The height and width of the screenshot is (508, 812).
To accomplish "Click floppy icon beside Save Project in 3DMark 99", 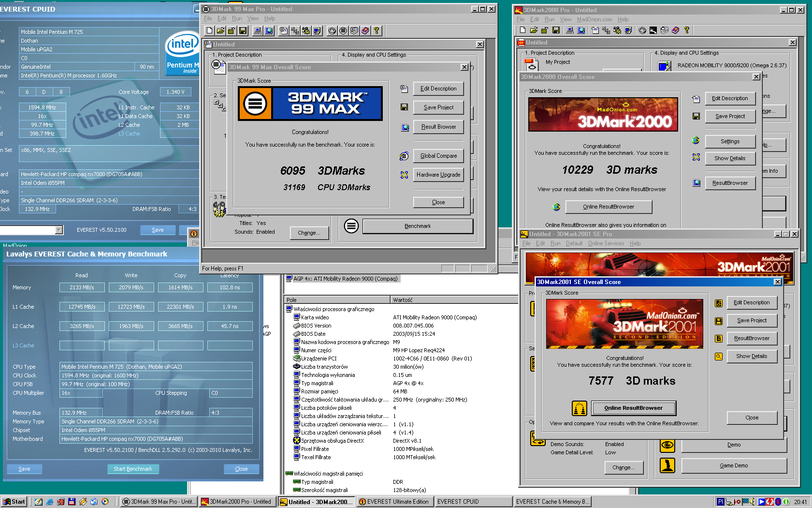I will click(x=404, y=107).
